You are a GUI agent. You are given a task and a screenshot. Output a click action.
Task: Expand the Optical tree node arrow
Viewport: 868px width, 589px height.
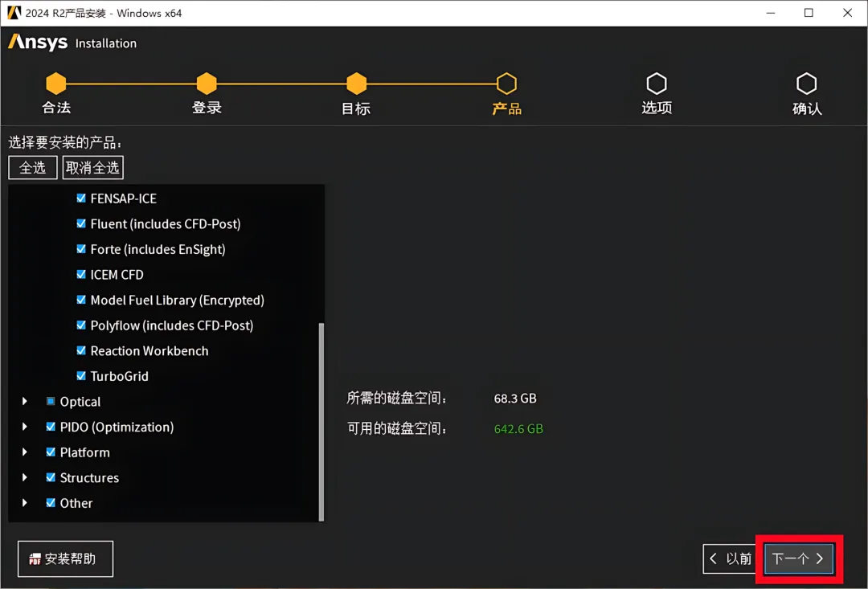coord(24,401)
